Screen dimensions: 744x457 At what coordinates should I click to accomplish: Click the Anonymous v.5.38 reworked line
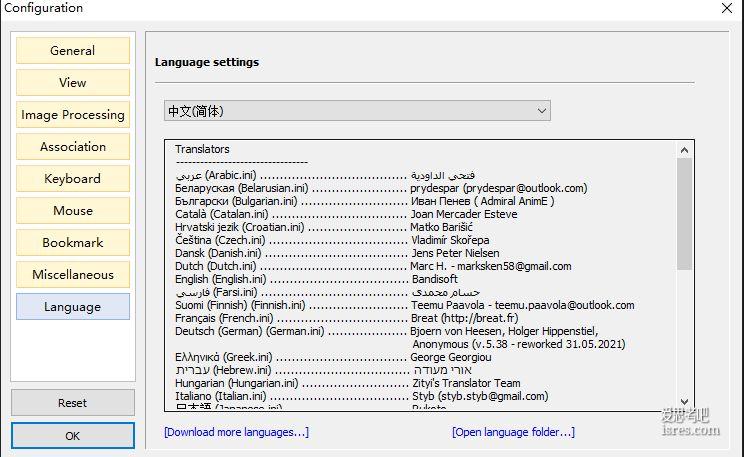pos(519,344)
